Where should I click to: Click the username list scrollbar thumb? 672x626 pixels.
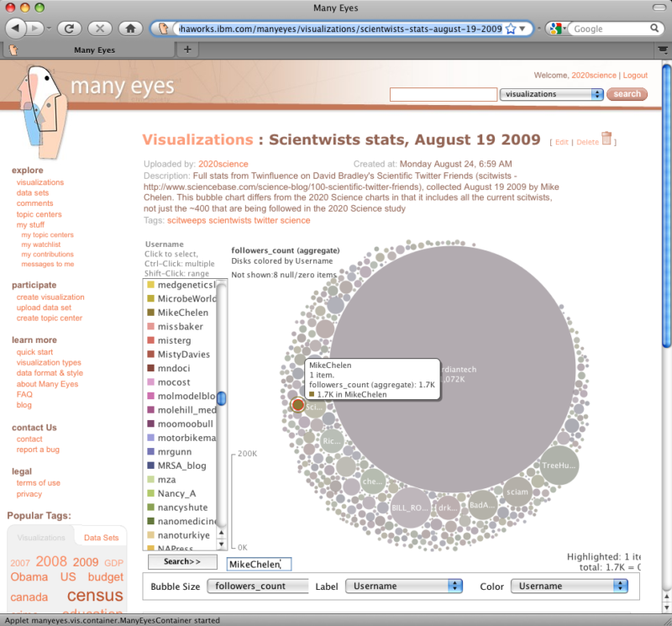(221, 398)
